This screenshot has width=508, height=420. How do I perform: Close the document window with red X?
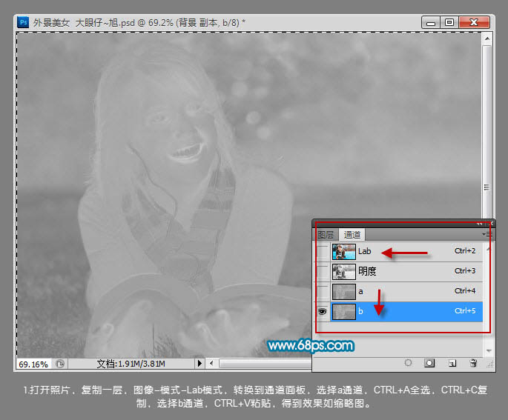tap(474, 22)
